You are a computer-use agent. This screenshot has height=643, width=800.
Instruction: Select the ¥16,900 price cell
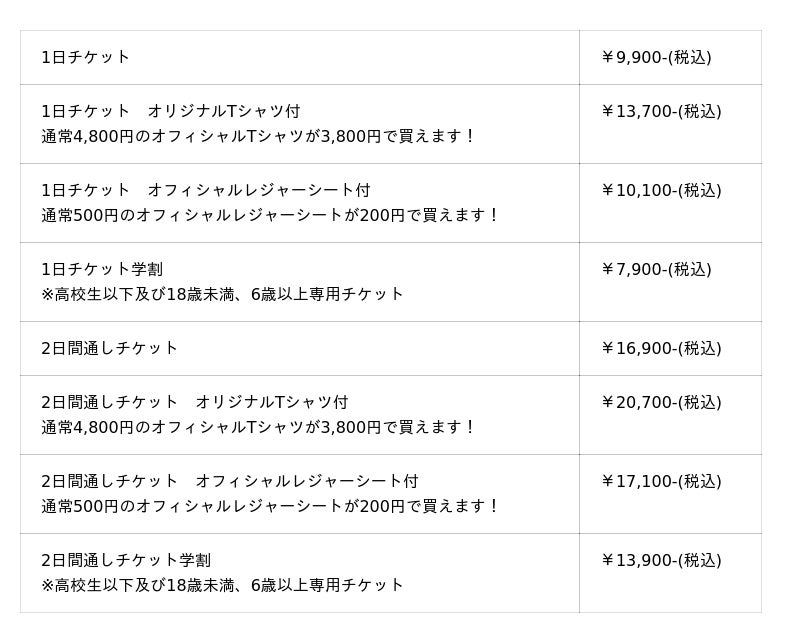click(661, 348)
